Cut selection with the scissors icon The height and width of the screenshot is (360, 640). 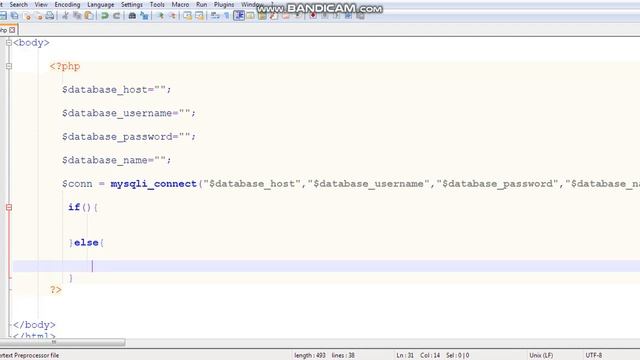64,16
